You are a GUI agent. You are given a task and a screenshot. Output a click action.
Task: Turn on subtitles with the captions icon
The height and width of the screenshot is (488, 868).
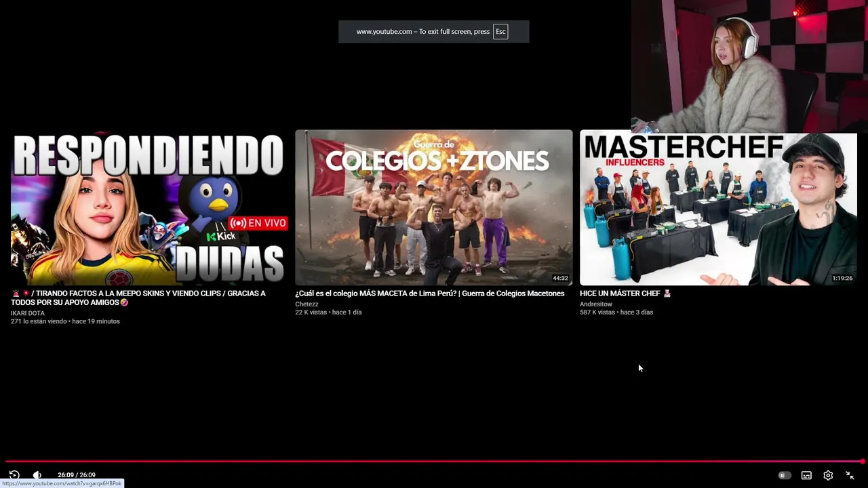[x=806, y=475]
